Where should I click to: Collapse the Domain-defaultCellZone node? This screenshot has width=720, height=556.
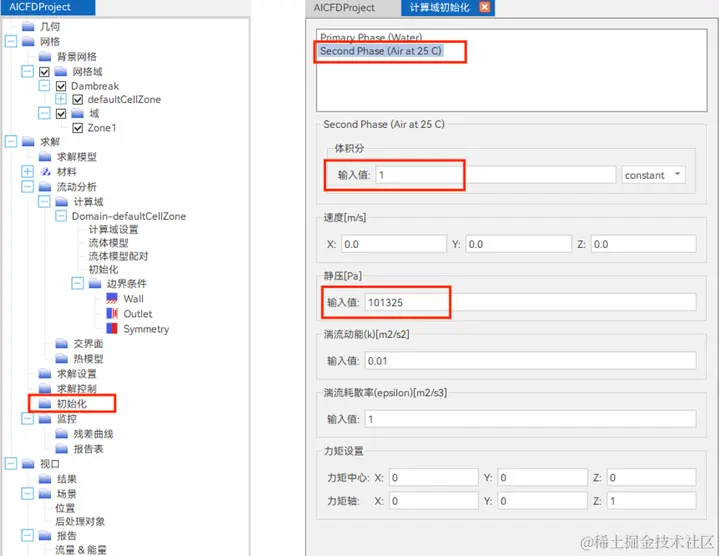61,216
